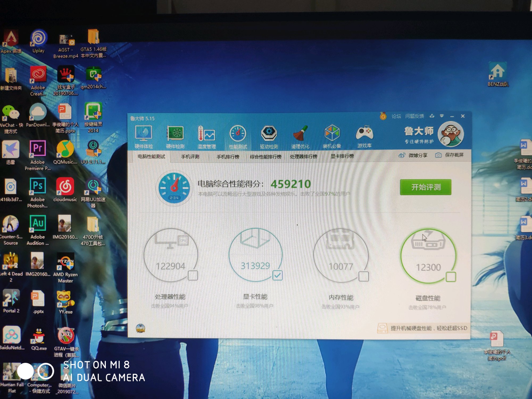Select the 470D开核 470工具包 folder
The image size is (532, 399).
pos(93,231)
